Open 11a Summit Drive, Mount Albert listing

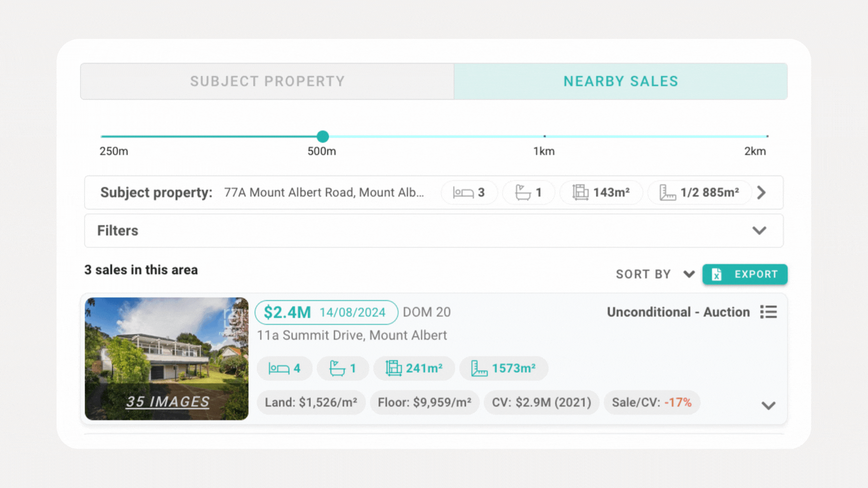(352, 335)
